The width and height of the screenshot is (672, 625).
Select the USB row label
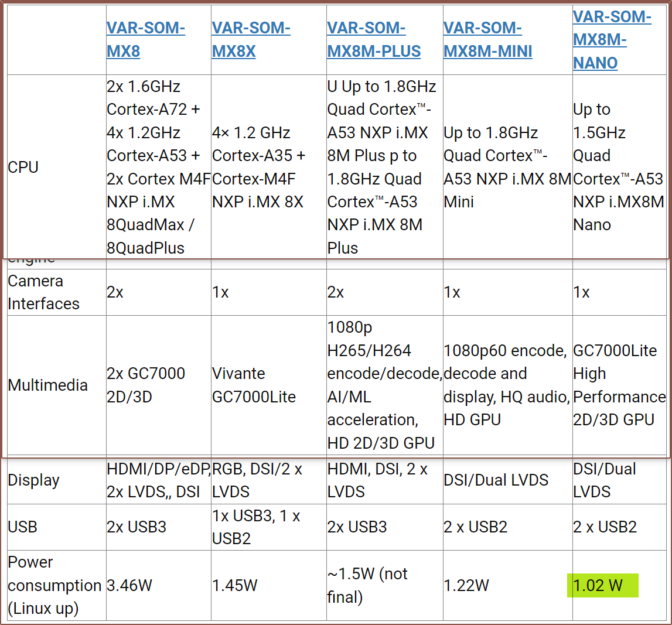coord(22,527)
